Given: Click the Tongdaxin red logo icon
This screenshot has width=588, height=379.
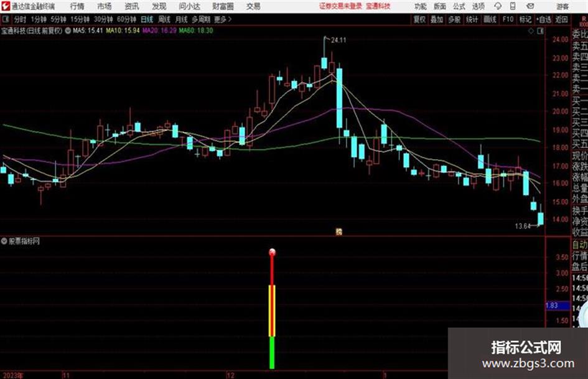Looking at the screenshot, I should pyautogui.click(x=5, y=6).
